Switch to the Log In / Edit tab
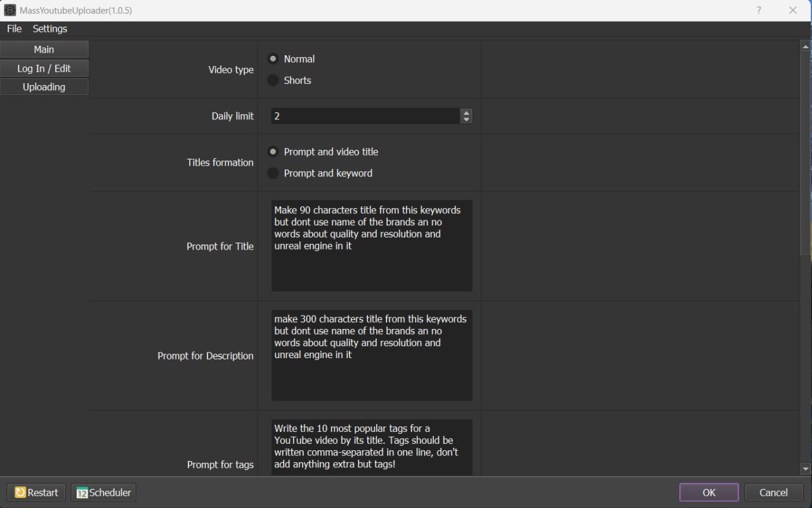The width and height of the screenshot is (812, 508). click(x=44, y=69)
